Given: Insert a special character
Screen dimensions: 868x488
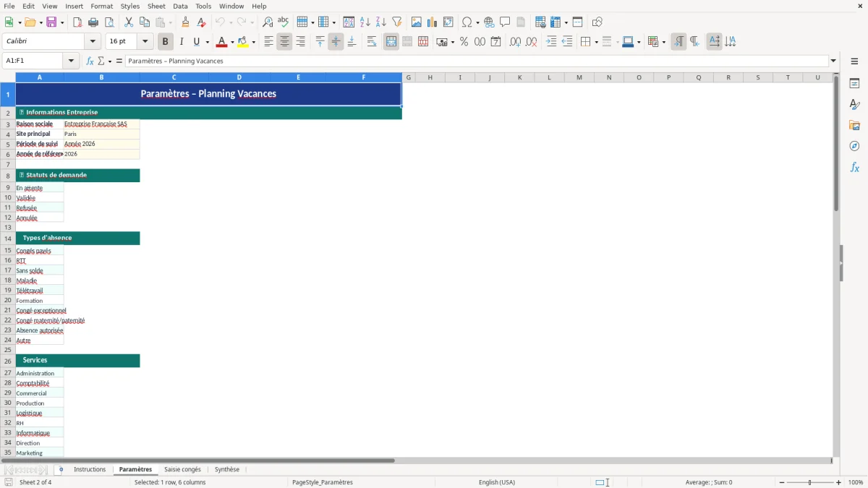Looking at the screenshot, I should [x=467, y=22].
